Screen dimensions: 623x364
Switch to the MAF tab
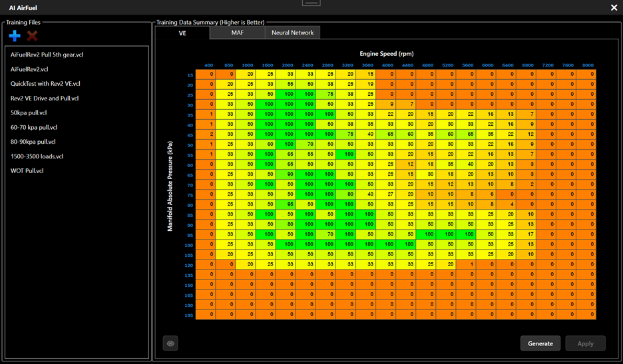[x=237, y=33]
